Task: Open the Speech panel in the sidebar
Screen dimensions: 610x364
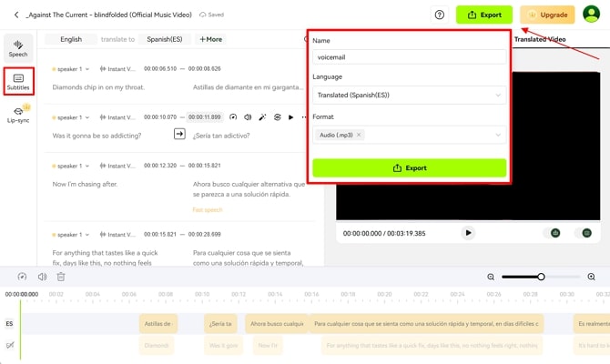Action: [x=18, y=48]
